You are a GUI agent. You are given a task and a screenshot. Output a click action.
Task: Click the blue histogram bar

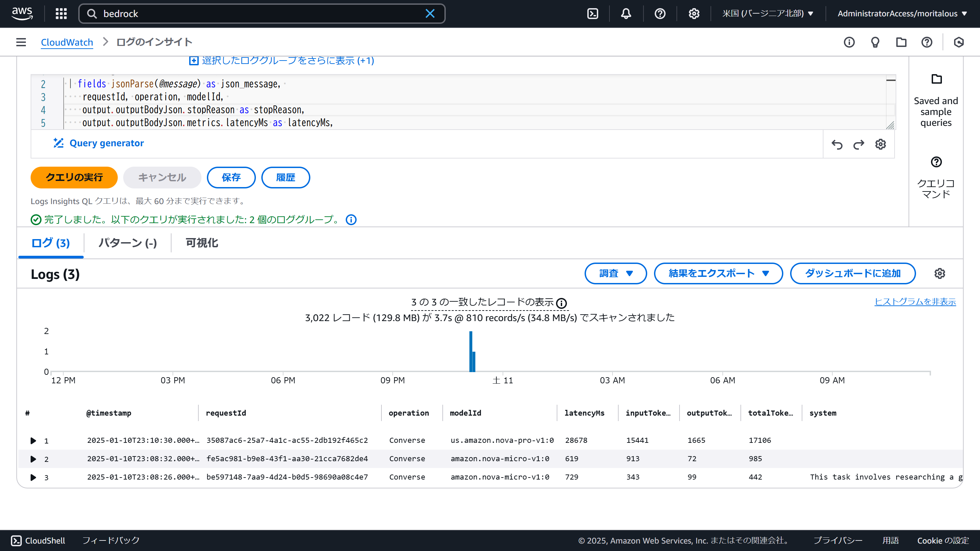(471, 352)
